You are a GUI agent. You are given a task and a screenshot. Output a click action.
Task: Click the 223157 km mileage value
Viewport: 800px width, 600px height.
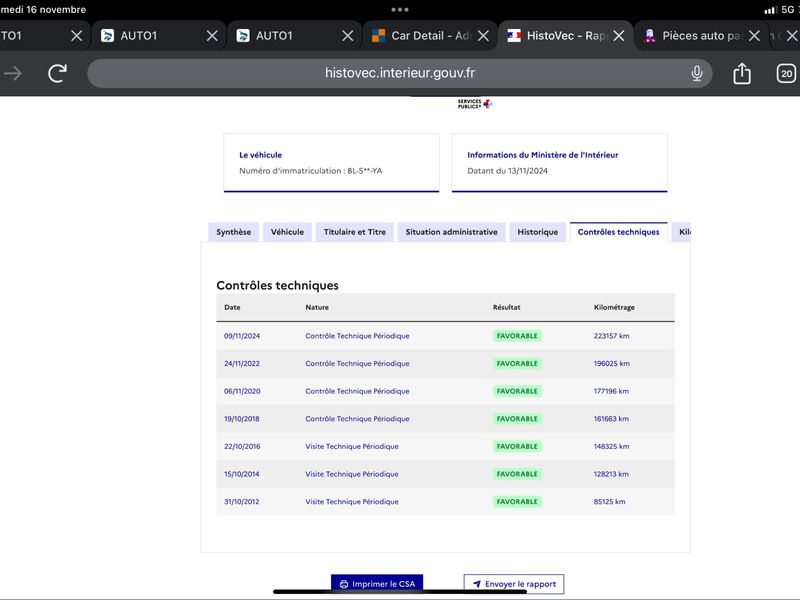pos(611,336)
